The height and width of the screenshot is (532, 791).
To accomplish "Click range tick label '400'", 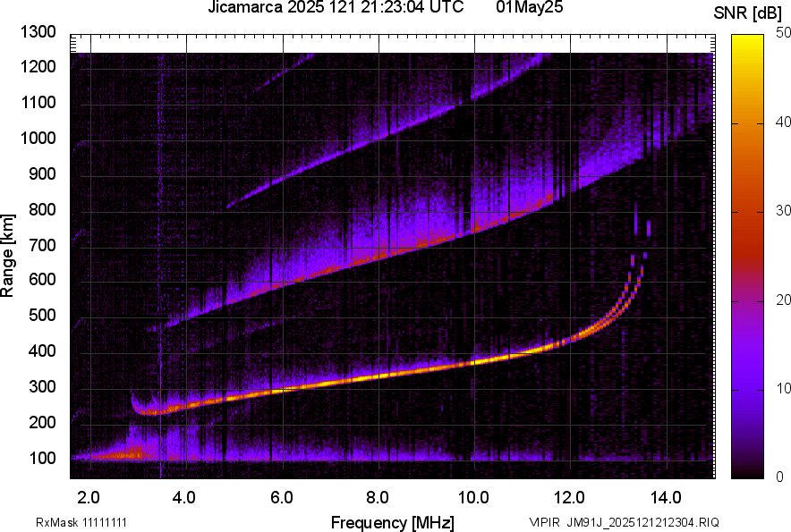I will 42,351.
